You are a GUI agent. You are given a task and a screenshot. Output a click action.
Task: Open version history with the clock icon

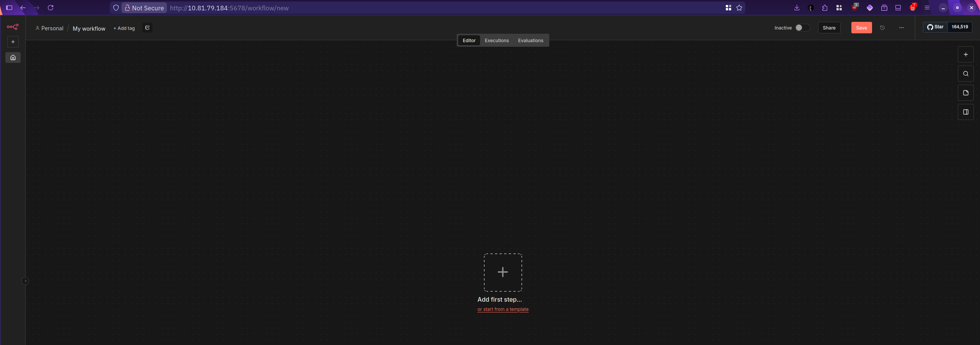coord(882,28)
